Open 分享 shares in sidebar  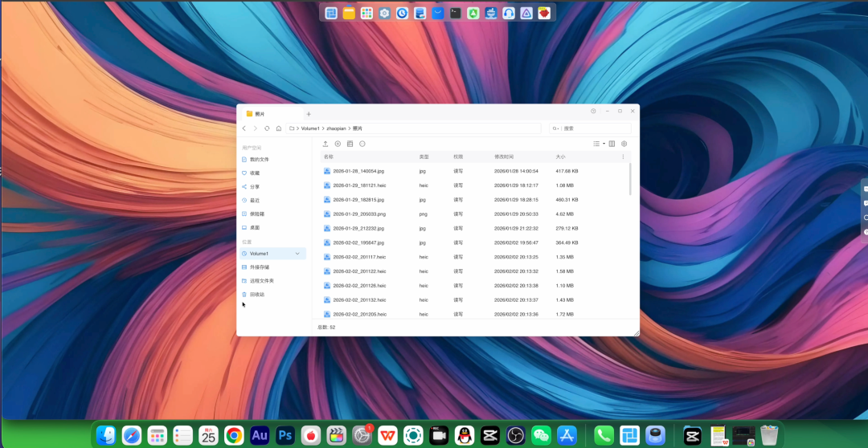(x=272, y=187)
